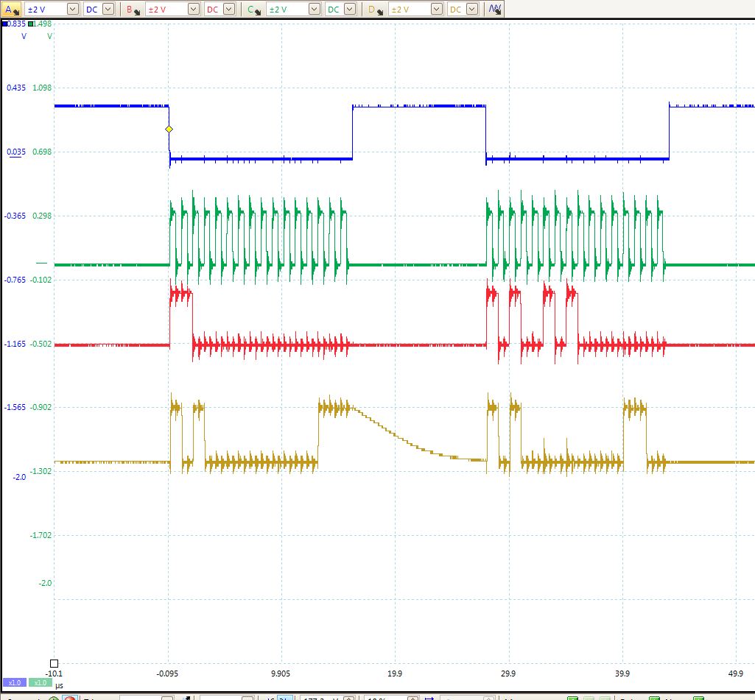This screenshot has width=755, height=700.
Task: Expand Channel D ±2 V range dropdown
Action: [437, 9]
